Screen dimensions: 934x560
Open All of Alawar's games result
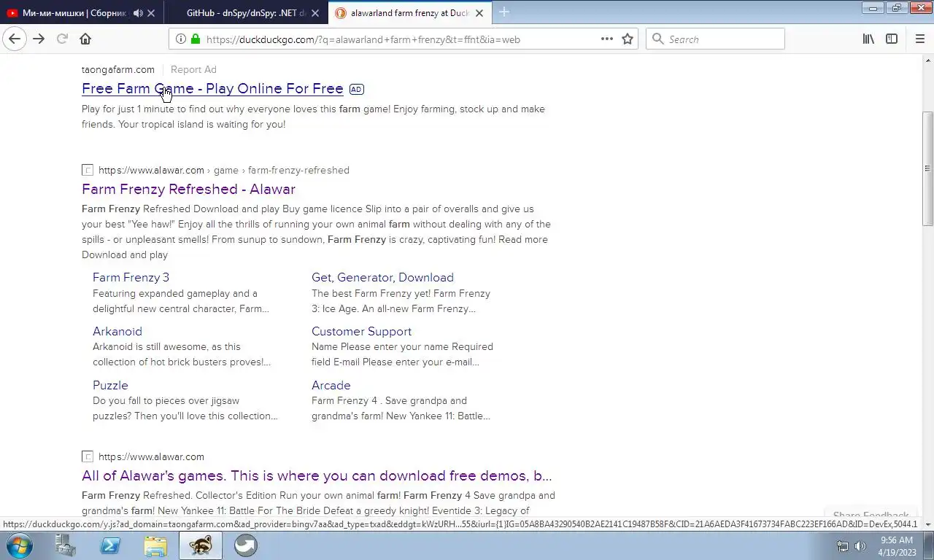(x=317, y=475)
